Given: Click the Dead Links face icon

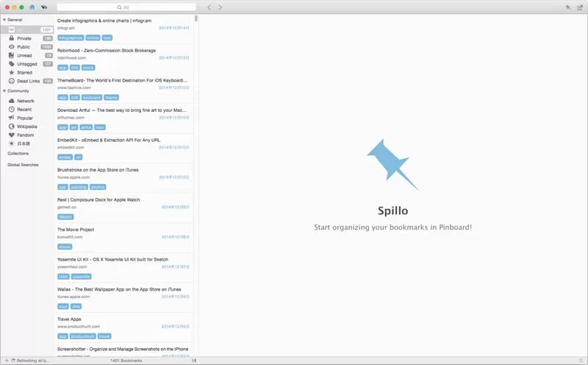Looking at the screenshot, I should (x=12, y=81).
